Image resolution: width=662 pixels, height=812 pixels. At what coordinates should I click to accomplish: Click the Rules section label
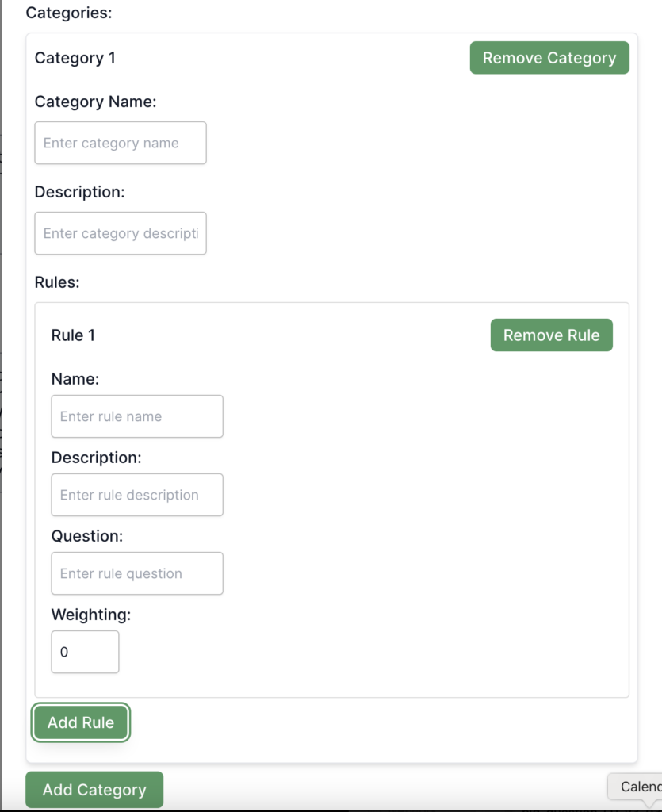[57, 282]
